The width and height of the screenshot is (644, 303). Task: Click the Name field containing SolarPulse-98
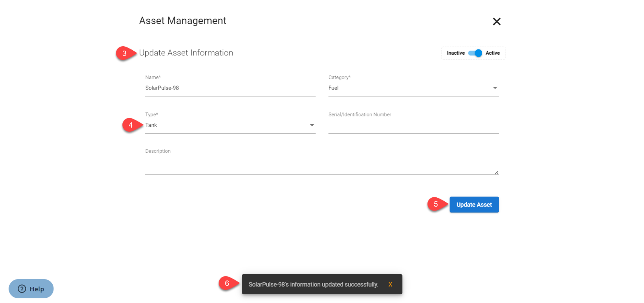[x=229, y=88]
